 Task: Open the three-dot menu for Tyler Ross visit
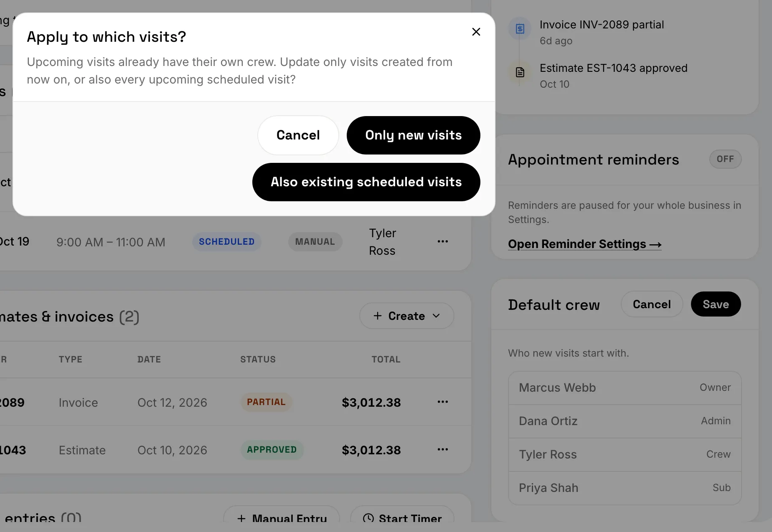(442, 241)
